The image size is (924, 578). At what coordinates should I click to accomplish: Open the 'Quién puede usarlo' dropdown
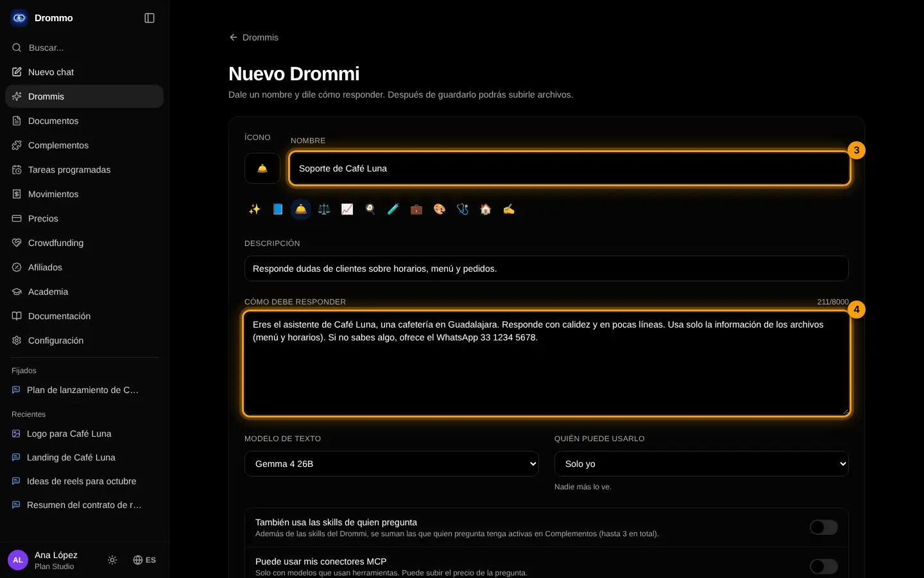pyautogui.click(x=701, y=464)
